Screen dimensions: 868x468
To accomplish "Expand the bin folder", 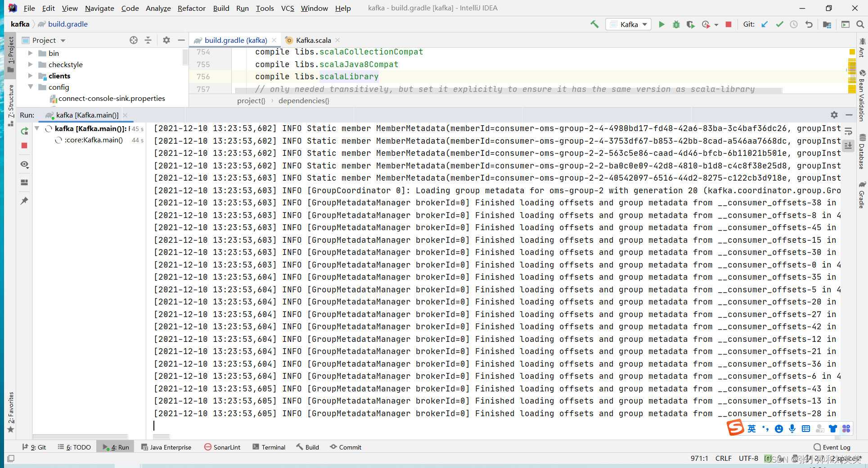I will 31,53.
